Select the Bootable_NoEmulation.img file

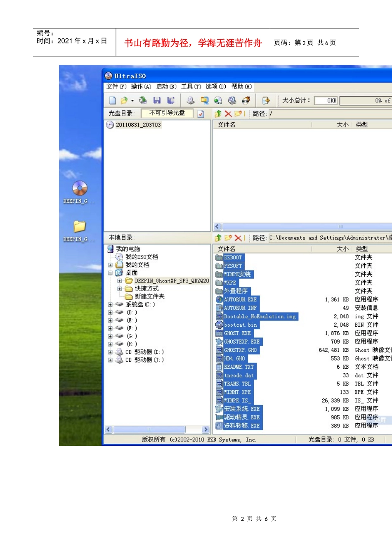click(260, 317)
